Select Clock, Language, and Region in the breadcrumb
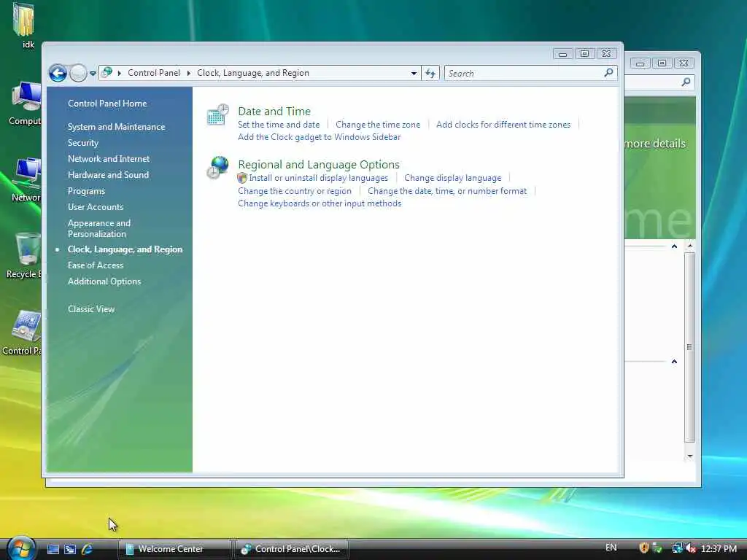 coord(253,73)
